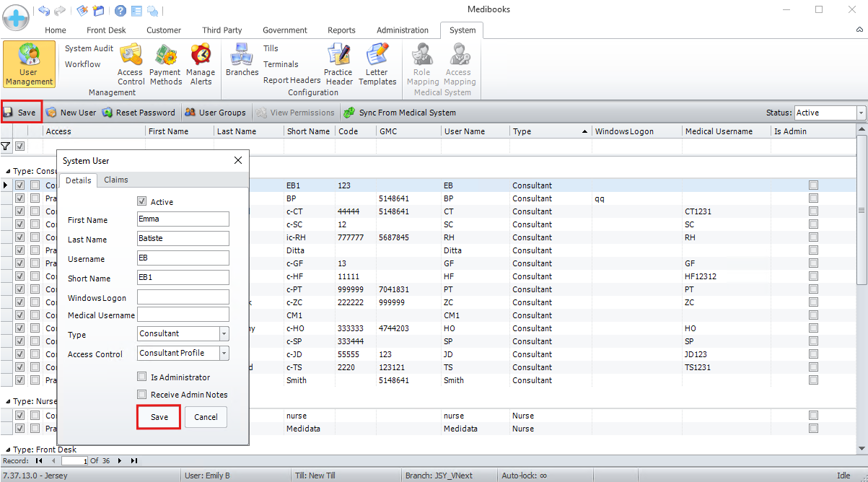Expand the Access Control dropdown
Screen dimensions: 868x482
click(224, 354)
